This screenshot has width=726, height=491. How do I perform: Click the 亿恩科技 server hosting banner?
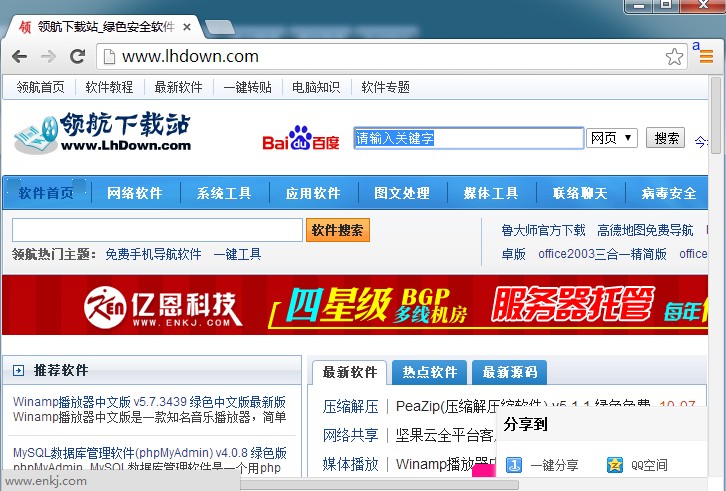coord(355,305)
